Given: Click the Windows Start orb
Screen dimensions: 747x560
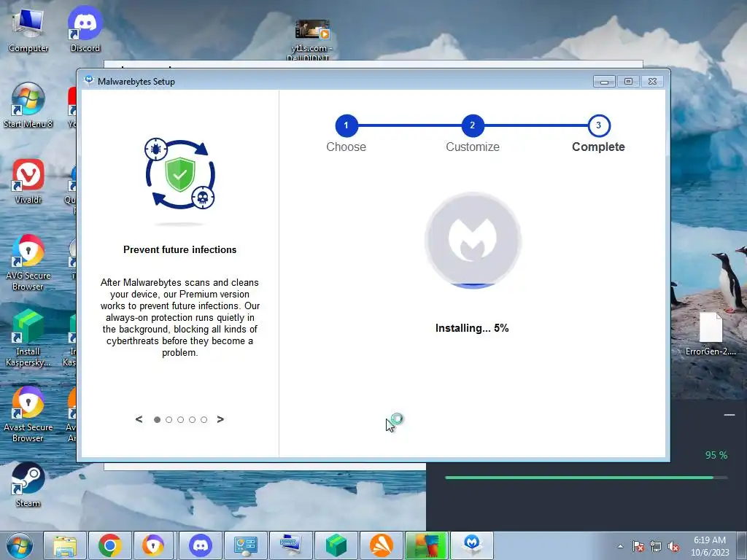Looking at the screenshot, I should coord(20,545).
